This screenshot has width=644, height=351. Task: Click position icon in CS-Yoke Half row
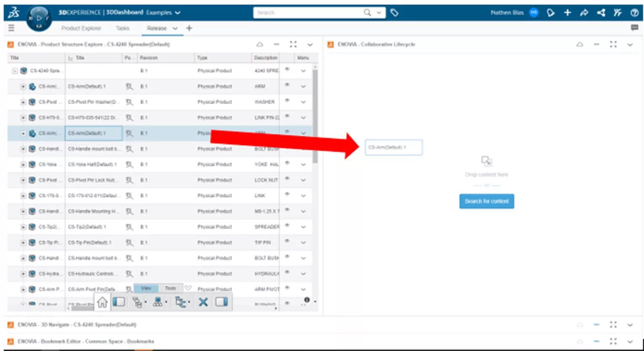[130, 164]
